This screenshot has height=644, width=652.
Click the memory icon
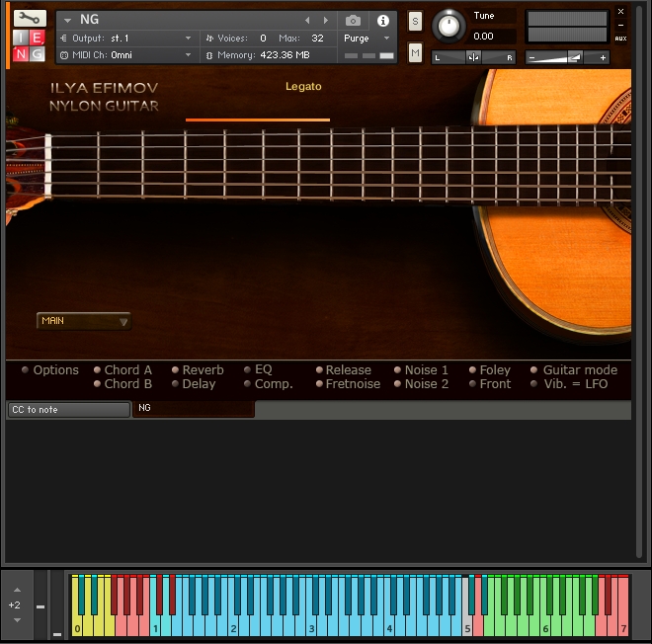pyautogui.click(x=209, y=55)
